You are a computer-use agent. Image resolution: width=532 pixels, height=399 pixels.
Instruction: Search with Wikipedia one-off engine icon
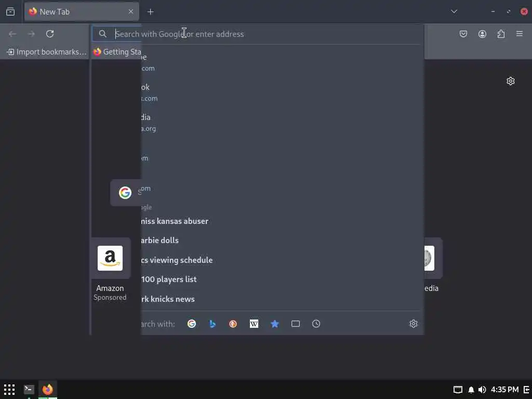[x=254, y=324]
